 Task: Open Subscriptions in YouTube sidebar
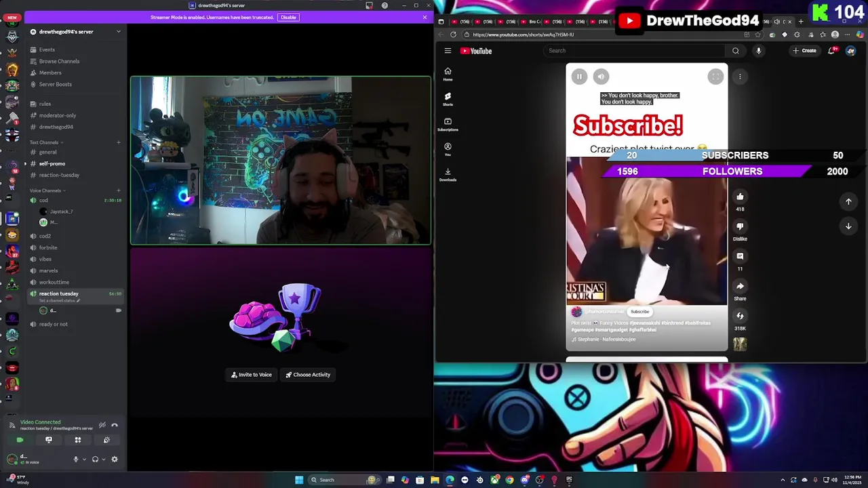448,124
